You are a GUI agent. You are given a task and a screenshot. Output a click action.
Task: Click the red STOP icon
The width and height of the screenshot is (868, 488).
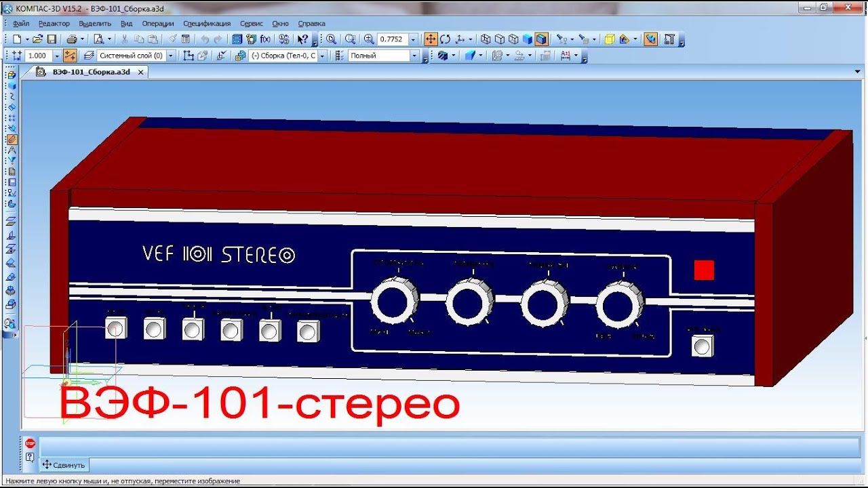(30, 443)
